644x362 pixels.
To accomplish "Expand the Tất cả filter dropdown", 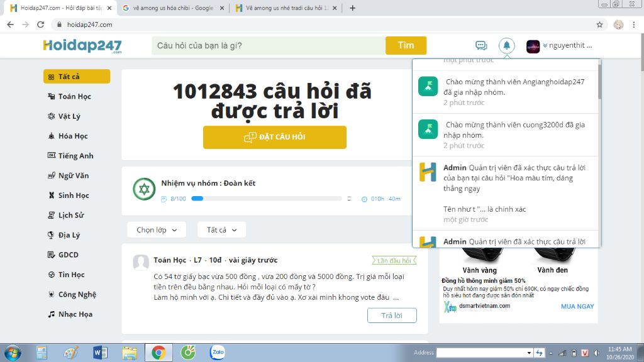I will 221,230.
